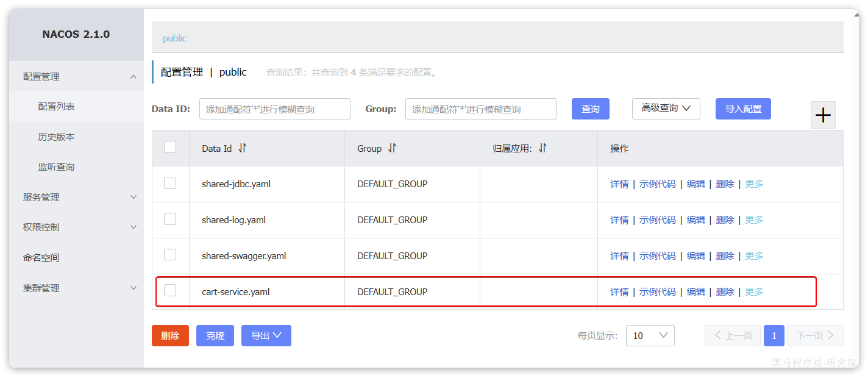The image size is (868, 378).
Task: Open the 每页显示 page size dropdown
Action: 650,335
